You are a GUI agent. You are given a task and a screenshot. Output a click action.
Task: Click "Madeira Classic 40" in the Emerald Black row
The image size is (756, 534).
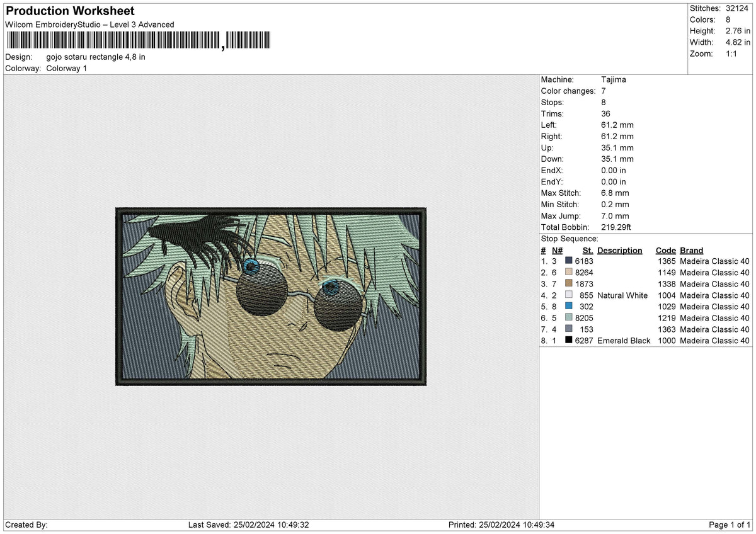coord(714,341)
